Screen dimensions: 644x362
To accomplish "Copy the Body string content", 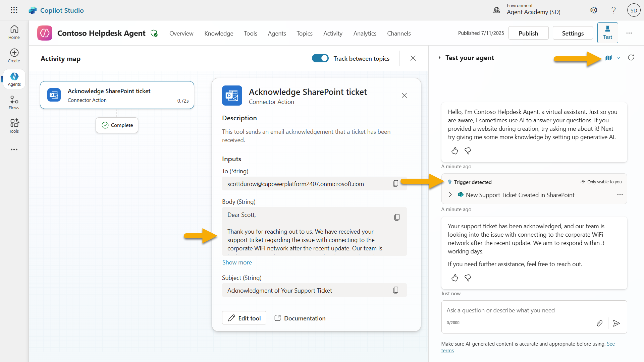I will point(397,217).
